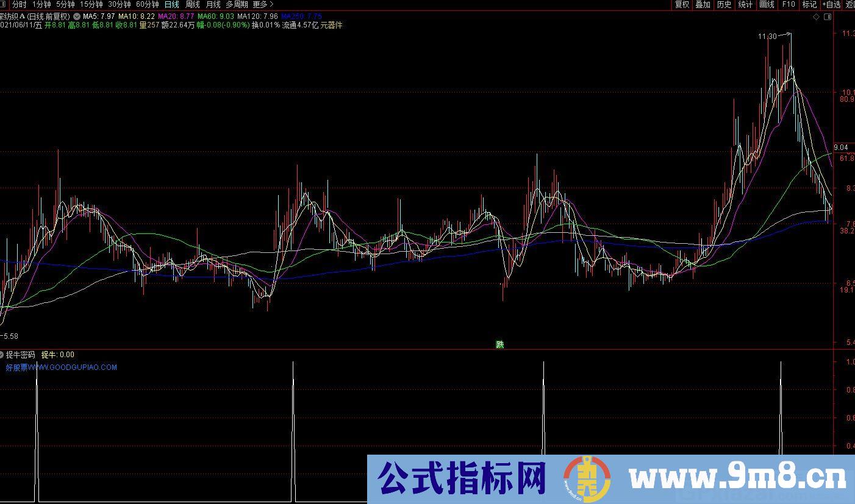Click the 换0.01% turnover rate text
855x504 pixels.
click(267, 26)
